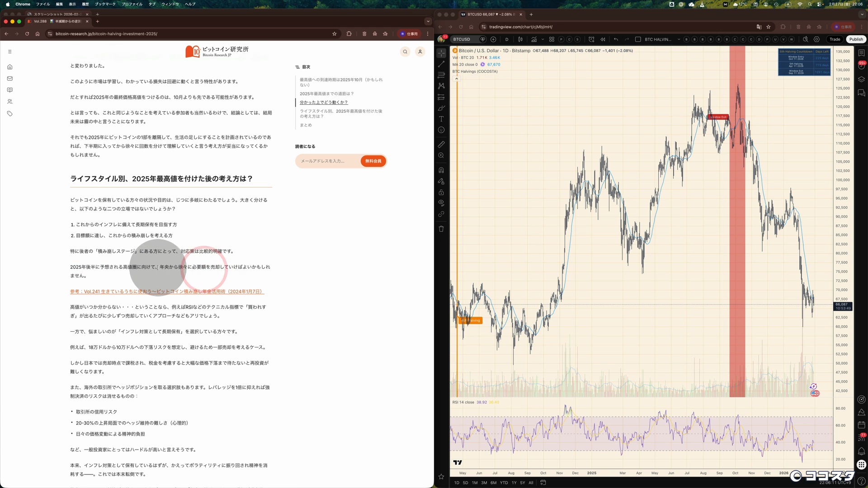Select the Measure ruler tool
Screen dimensions: 868x488
[441, 144]
